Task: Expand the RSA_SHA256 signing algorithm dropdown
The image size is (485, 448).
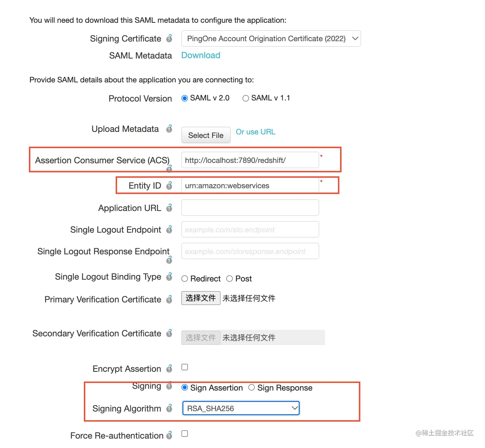Action: tap(241, 408)
